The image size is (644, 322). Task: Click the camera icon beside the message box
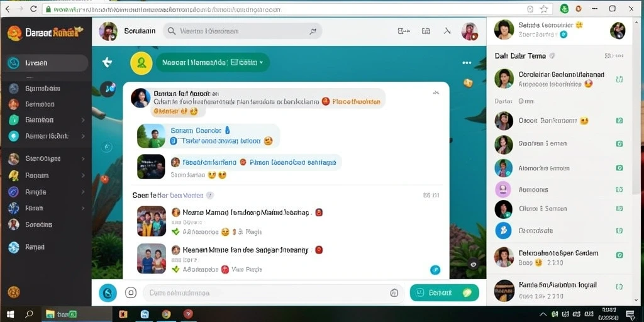pos(131,292)
